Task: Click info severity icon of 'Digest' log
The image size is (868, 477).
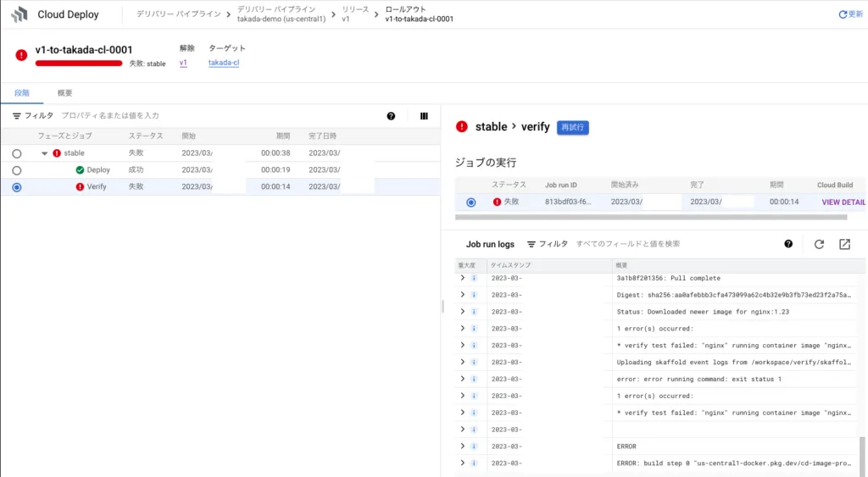Action: coord(474,295)
